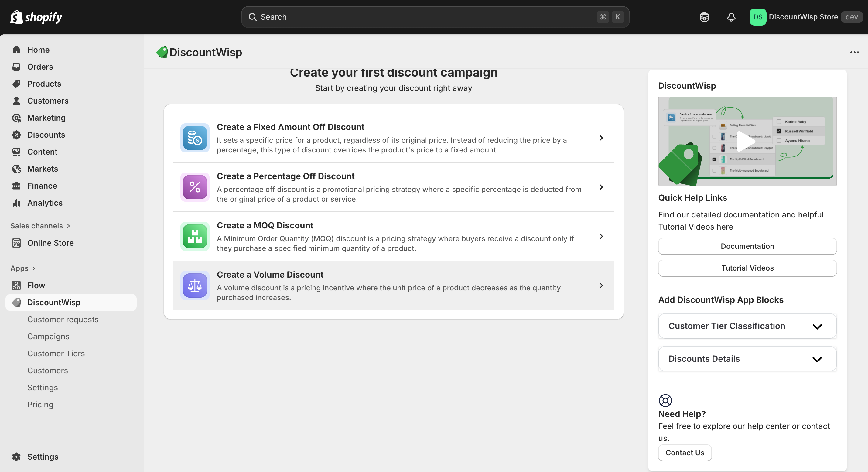The image size is (868, 472).
Task: Click the Shopify logo
Action: [36, 17]
